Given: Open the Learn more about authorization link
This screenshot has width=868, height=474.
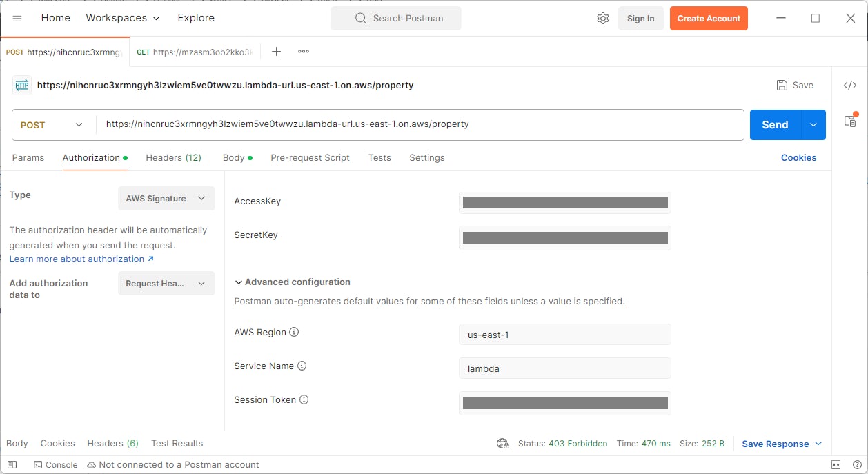Looking at the screenshot, I should tap(77, 259).
